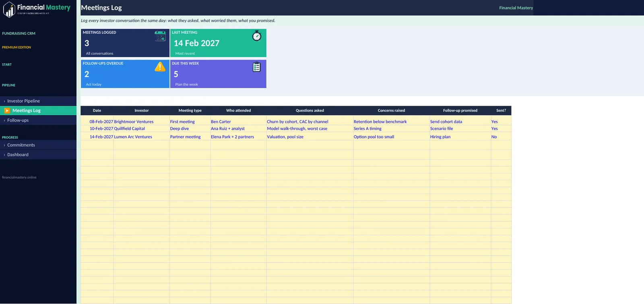Open the Commitments page
Screen dimensions: 644x304
[38, 145]
